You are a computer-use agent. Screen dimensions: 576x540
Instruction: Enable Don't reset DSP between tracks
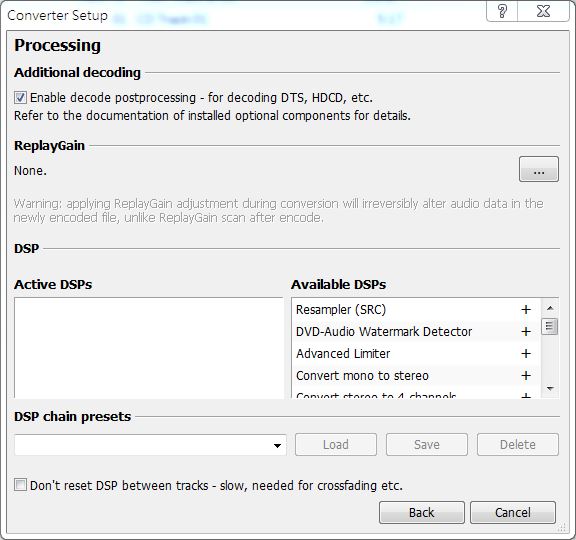click(20, 485)
